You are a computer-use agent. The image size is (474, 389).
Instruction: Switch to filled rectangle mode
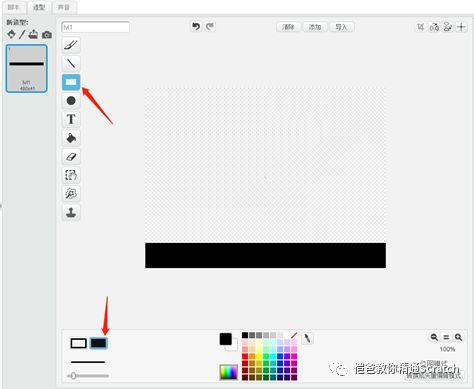(99, 343)
